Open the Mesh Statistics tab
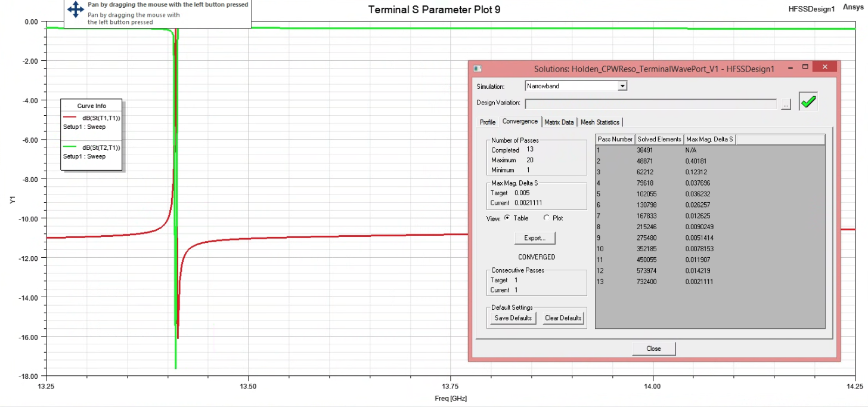The image size is (868, 407). (x=600, y=122)
